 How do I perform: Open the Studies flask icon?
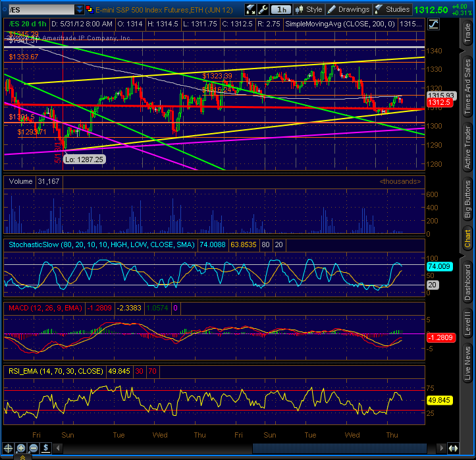(x=379, y=10)
